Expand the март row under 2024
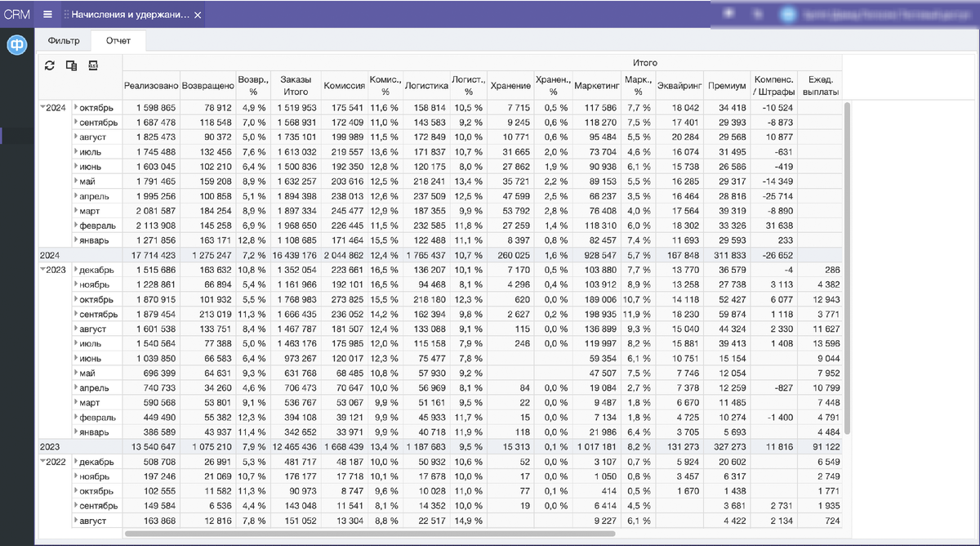 pos(76,211)
